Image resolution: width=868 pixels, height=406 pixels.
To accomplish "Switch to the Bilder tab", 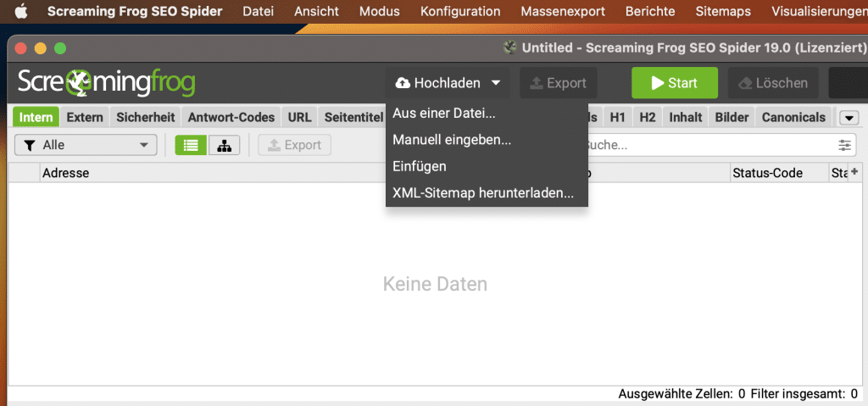I will [x=732, y=118].
